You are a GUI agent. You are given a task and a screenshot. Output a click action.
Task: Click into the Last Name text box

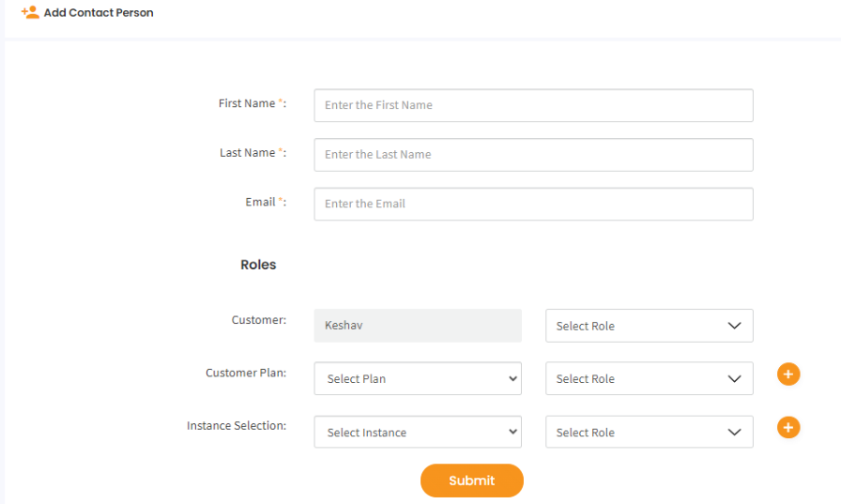click(x=533, y=155)
